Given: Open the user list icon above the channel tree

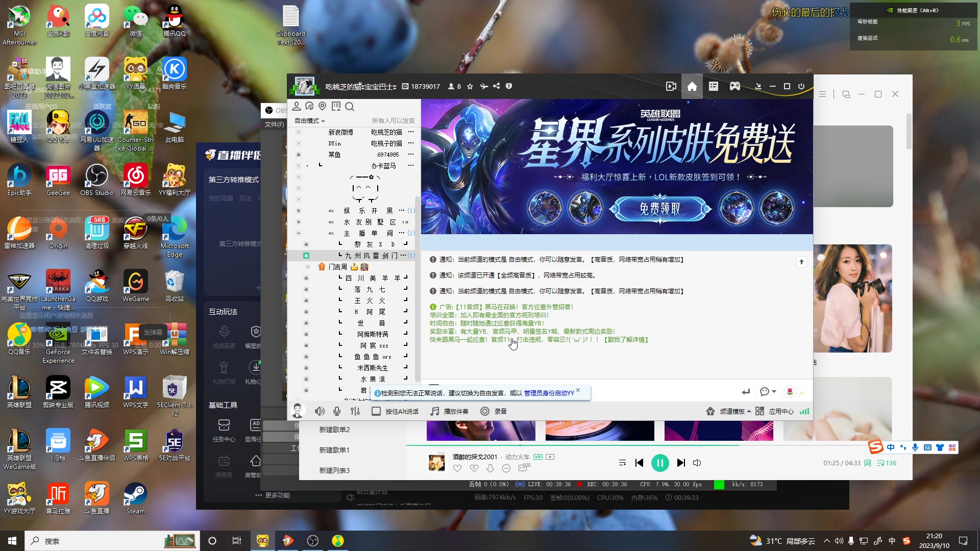Looking at the screenshot, I should pyautogui.click(x=297, y=106).
